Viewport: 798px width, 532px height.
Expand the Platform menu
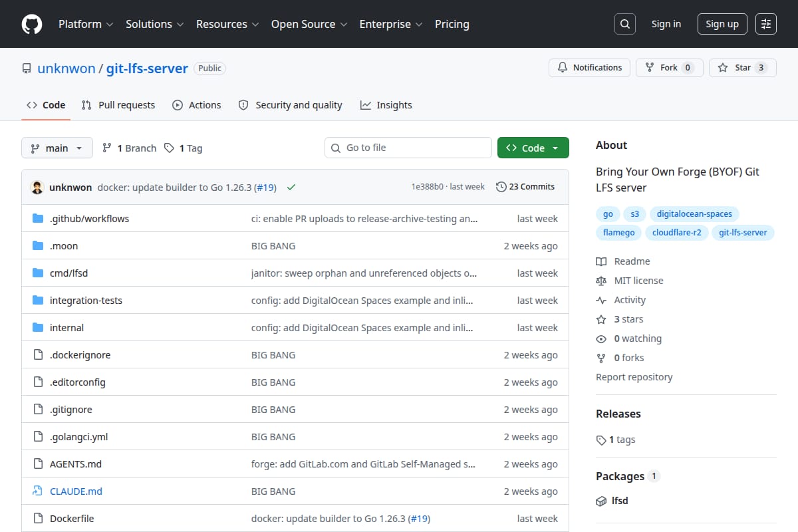pos(86,24)
